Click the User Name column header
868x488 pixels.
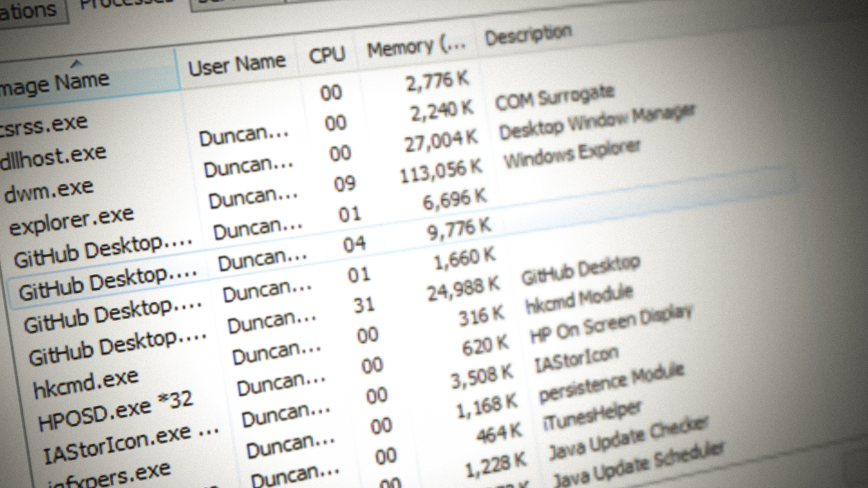pyautogui.click(x=236, y=65)
